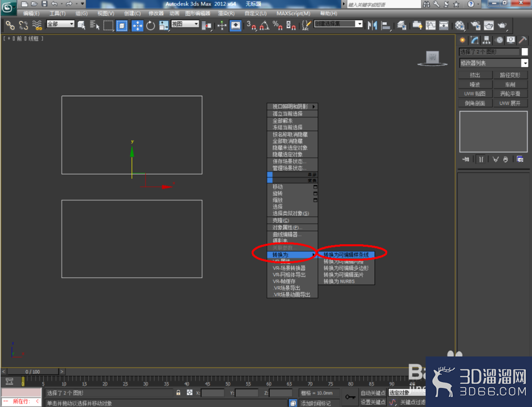This screenshot has width=532, height=407.
Task: Choose 转换为可编辑样条线 in submenu
Action: point(346,255)
